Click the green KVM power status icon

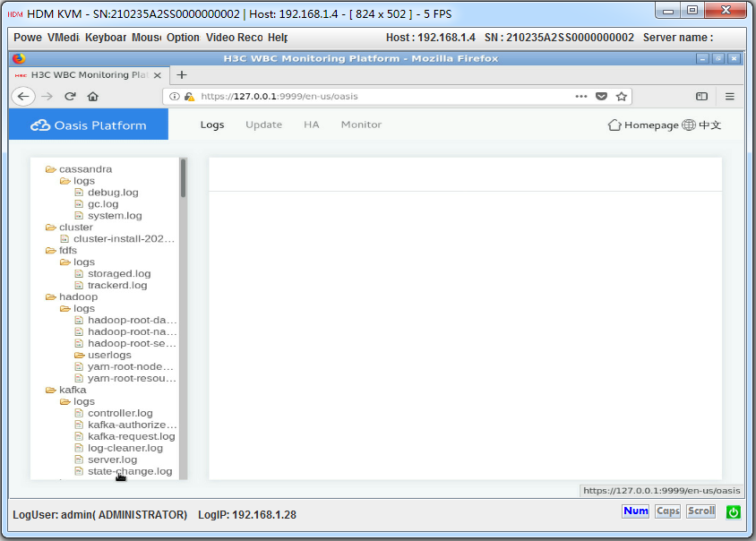pos(734,511)
